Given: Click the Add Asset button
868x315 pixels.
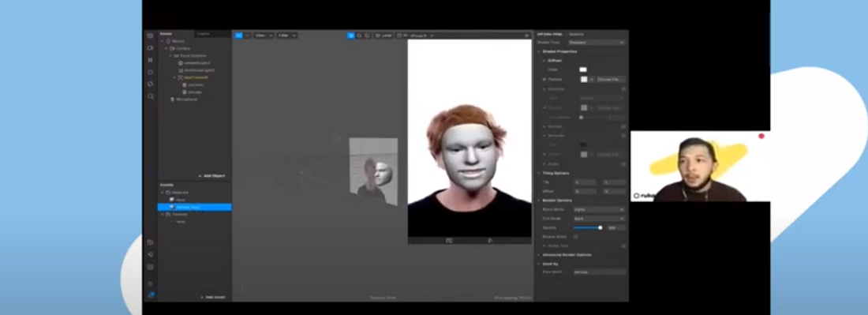Looking at the screenshot, I should pyautogui.click(x=212, y=298).
